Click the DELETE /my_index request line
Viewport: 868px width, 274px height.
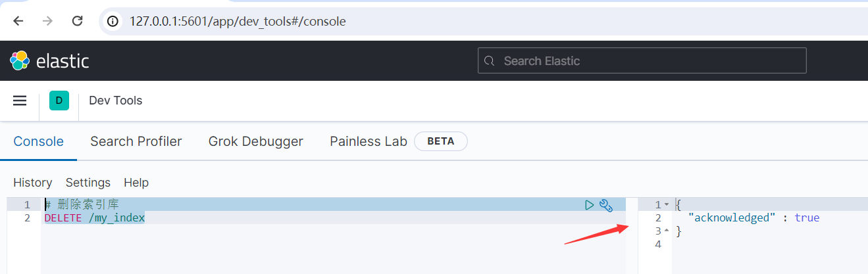(95, 217)
